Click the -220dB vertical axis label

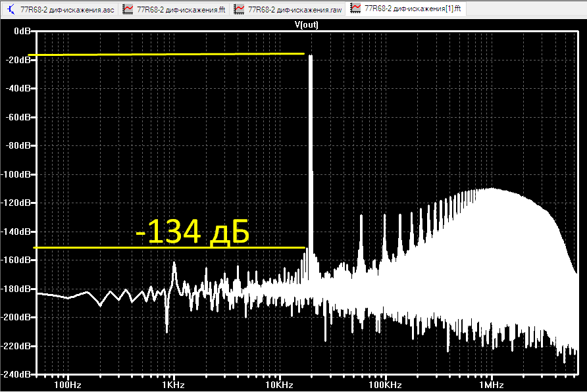click(x=16, y=346)
